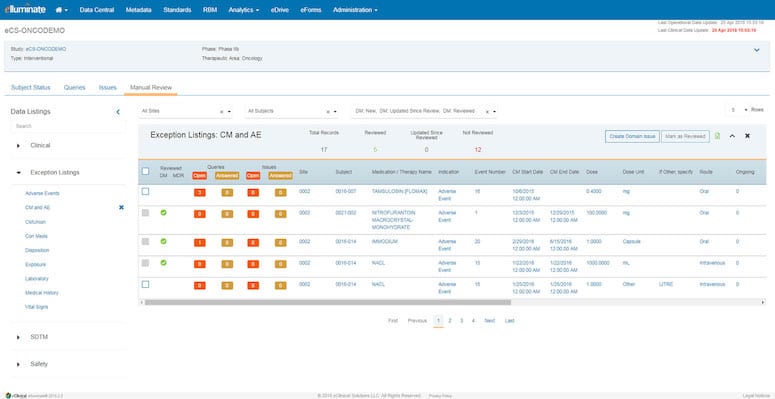Click the elluminate logo
Image resolution: width=775 pixels, height=399 pixels.
25,9
